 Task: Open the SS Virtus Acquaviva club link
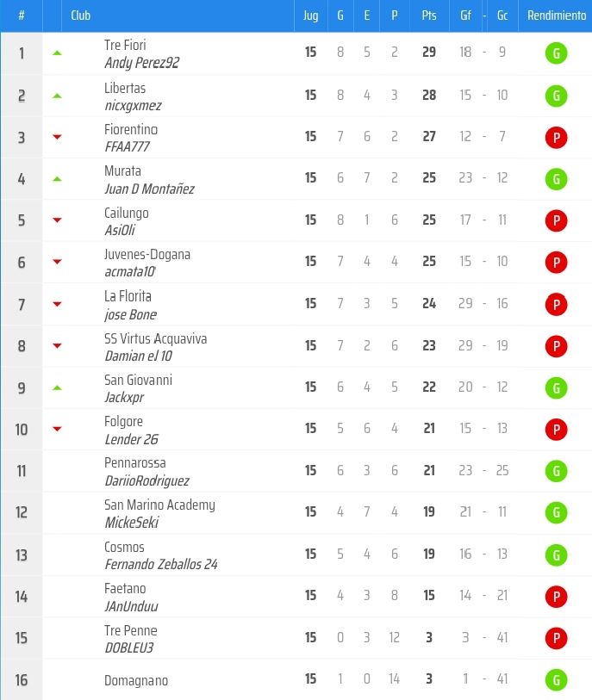(155, 339)
